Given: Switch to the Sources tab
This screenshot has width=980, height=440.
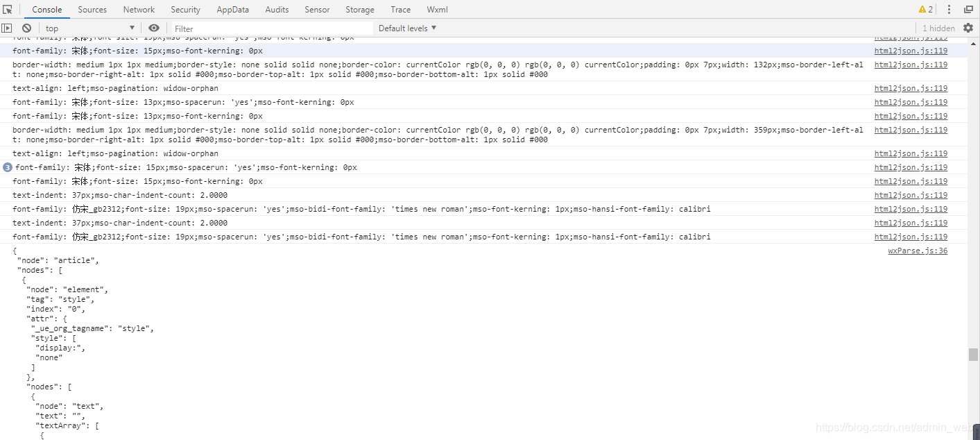Looking at the screenshot, I should [x=92, y=10].
